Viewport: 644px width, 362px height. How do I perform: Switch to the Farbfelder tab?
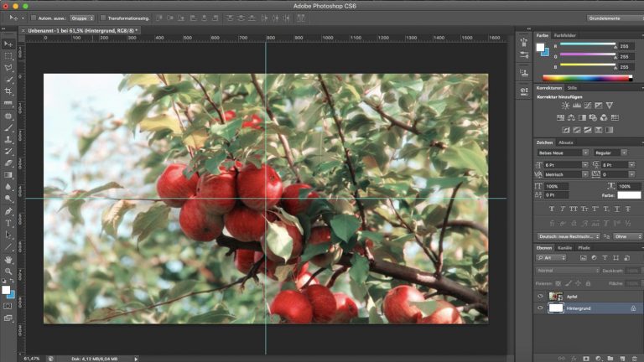[x=565, y=35]
